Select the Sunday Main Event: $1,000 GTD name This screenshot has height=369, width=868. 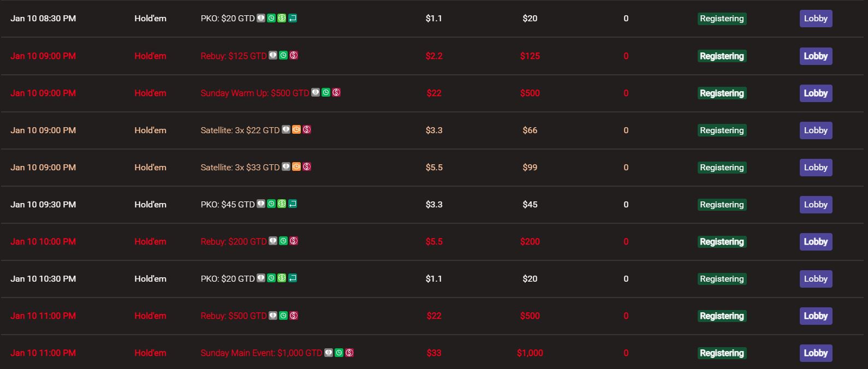click(261, 353)
